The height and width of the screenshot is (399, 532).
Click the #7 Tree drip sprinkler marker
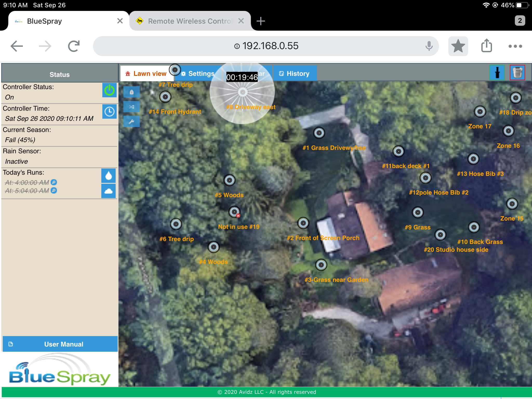[175, 70]
